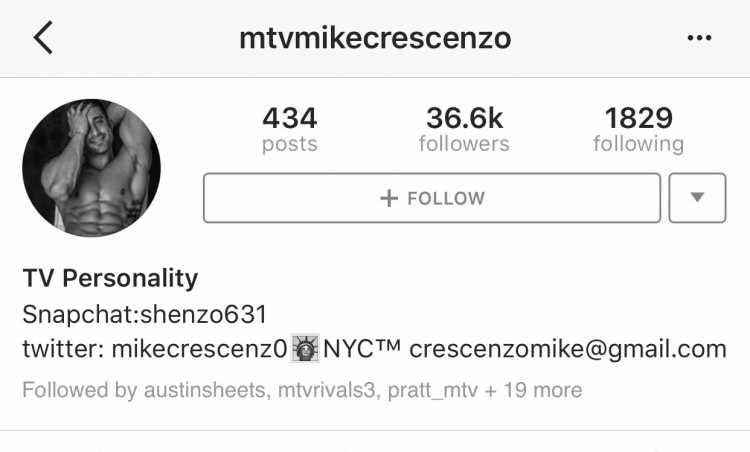
Task: Expand suggested accounts dropdown arrow
Action: [697, 198]
